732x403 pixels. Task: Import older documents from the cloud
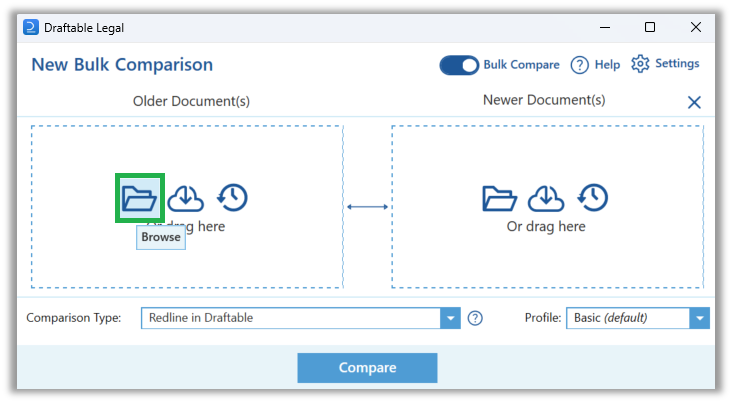[185, 198]
